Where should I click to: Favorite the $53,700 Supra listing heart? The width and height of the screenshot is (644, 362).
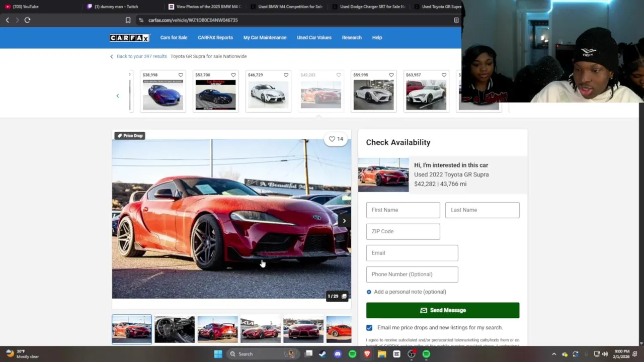point(233,75)
